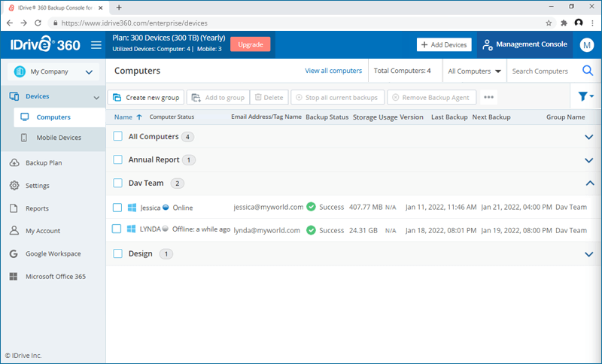602x364 pixels.
Task: Click Jessica's blue online status dot
Action: [166, 207]
